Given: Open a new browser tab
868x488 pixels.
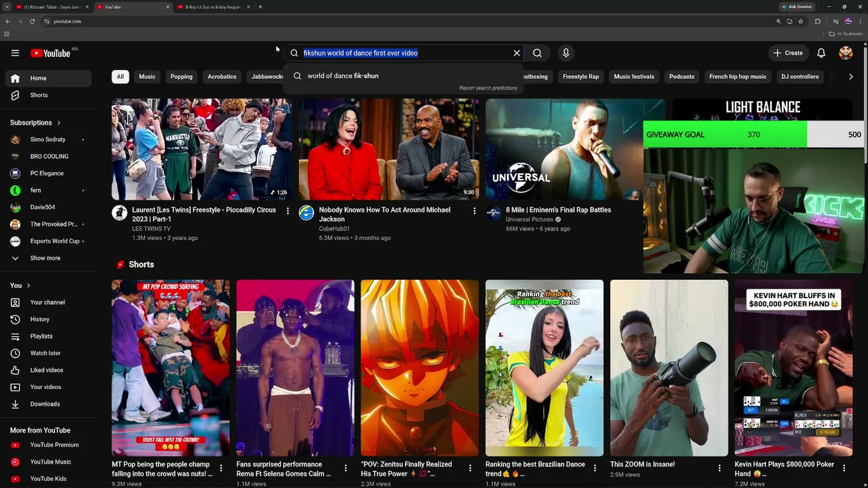Looking at the screenshot, I should 260,7.
